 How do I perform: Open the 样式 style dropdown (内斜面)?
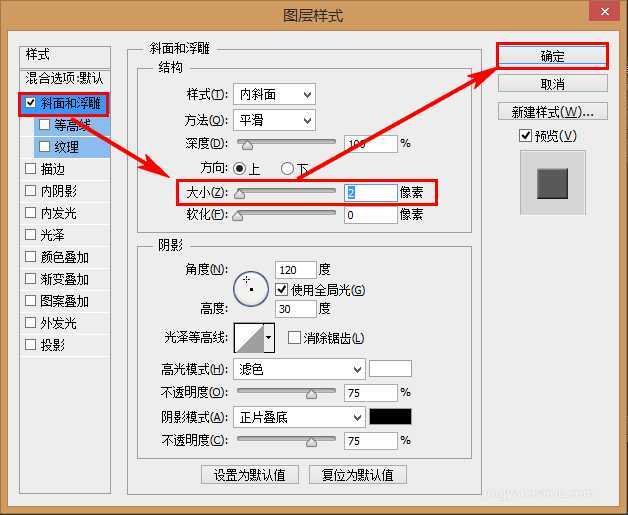(273, 95)
